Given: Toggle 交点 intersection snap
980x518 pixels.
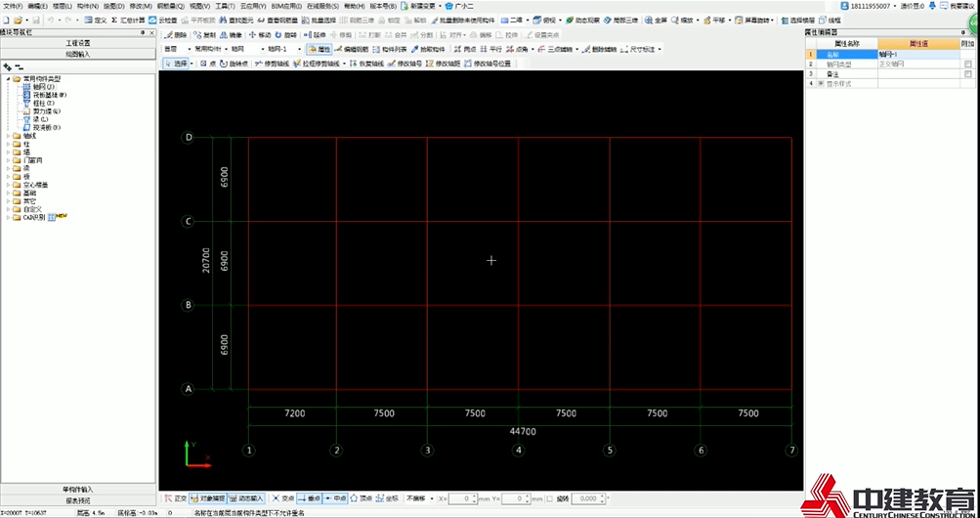Looking at the screenshot, I should pyautogui.click(x=282, y=498).
